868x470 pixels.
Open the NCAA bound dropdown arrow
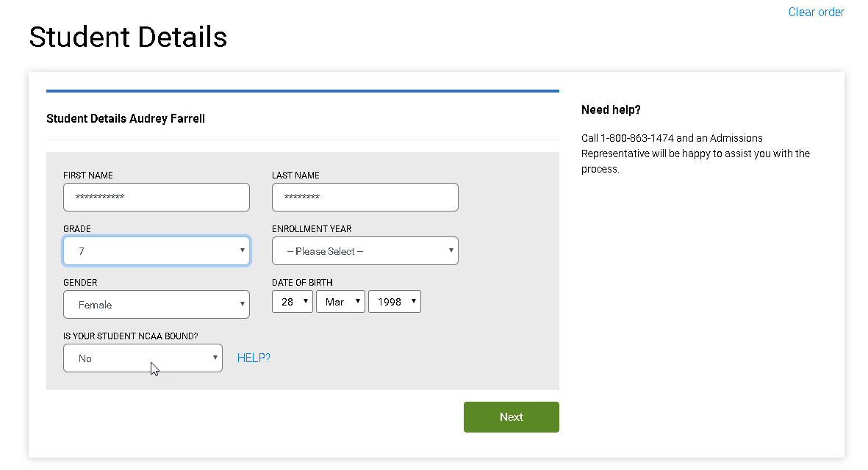point(215,358)
